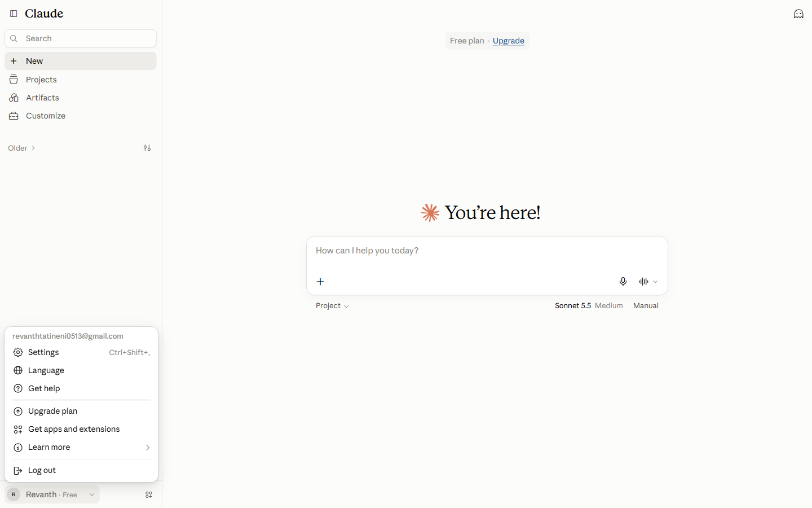The image size is (812, 508).
Task: Choose Language in the account menu
Action: [81, 370]
